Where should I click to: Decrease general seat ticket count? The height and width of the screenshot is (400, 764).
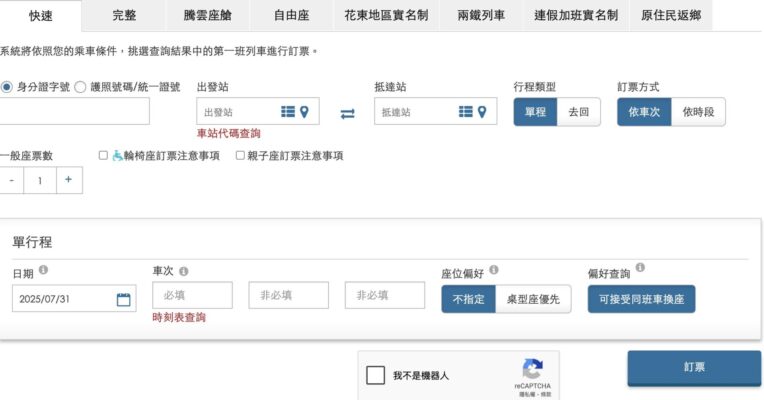(x=12, y=180)
